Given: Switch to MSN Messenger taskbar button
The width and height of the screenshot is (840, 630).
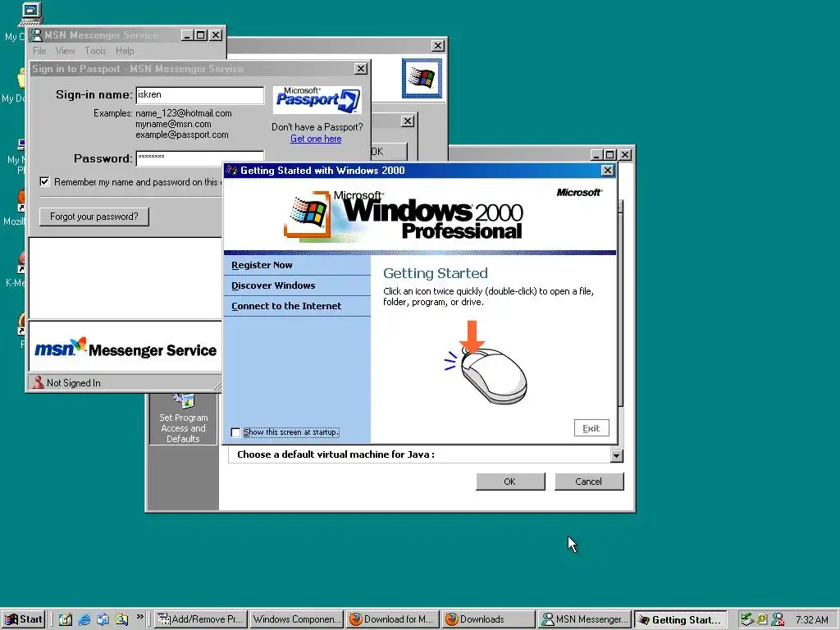Looking at the screenshot, I should coord(584,619).
